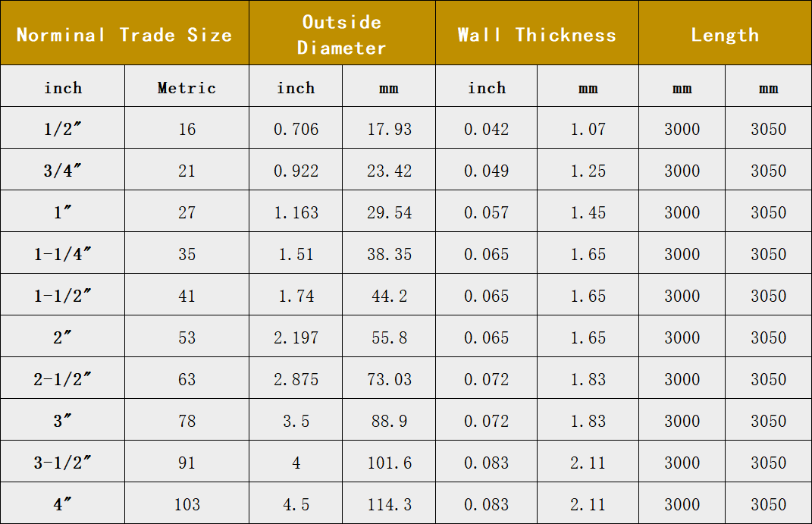The image size is (812, 524).
Task: Click the 0.706 outside diameter value
Action: pyautogui.click(x=296, y=129)
